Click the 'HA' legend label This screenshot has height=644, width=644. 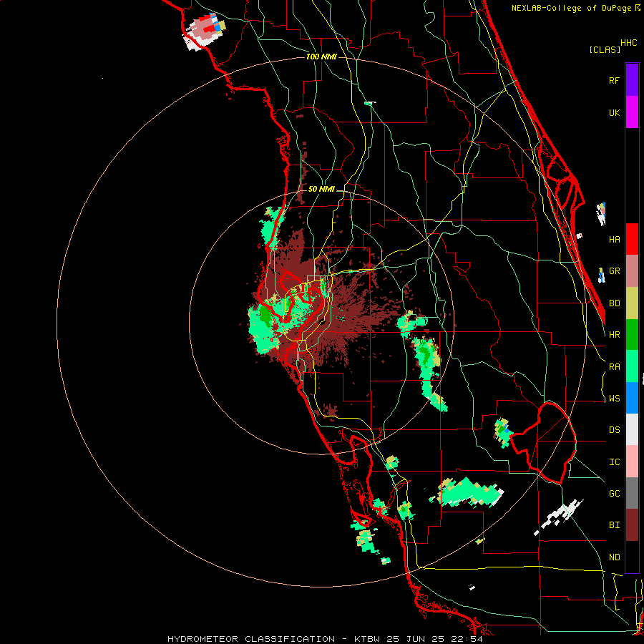(x=615, y=240)
